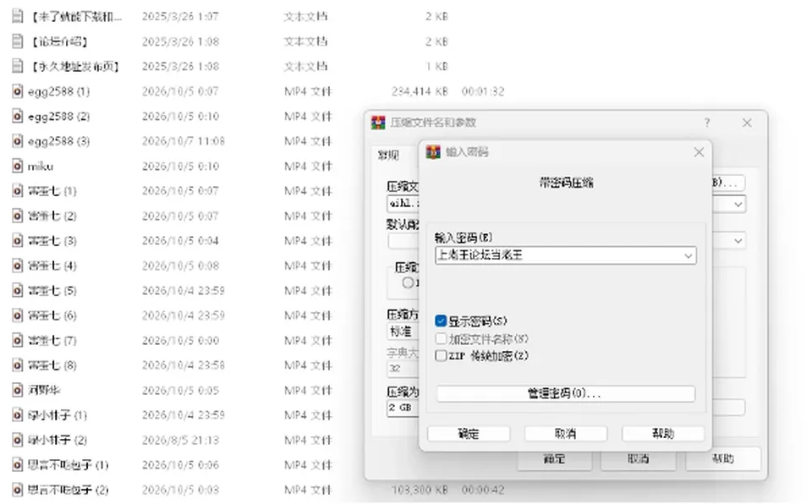812x504 pixels.
Task: Open the 标准 compression method dropdown
Action: [x=403, y=331]
